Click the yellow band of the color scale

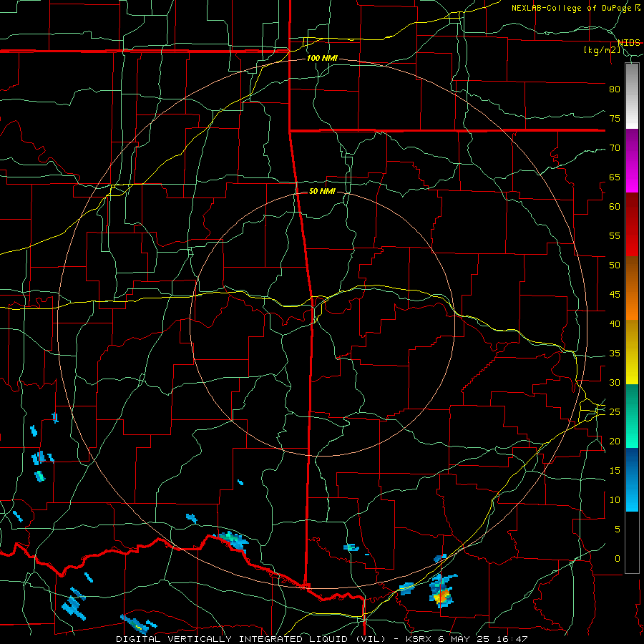(x=632, y=352)
